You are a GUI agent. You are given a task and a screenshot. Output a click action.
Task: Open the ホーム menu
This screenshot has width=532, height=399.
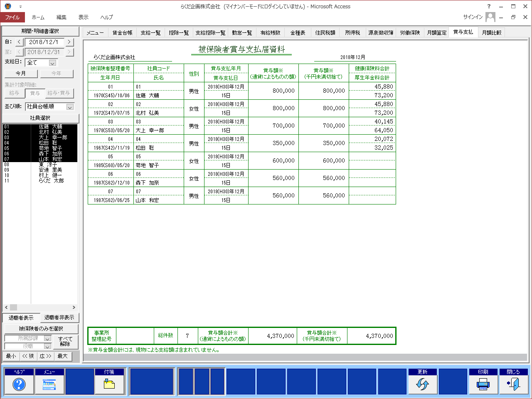38,17
